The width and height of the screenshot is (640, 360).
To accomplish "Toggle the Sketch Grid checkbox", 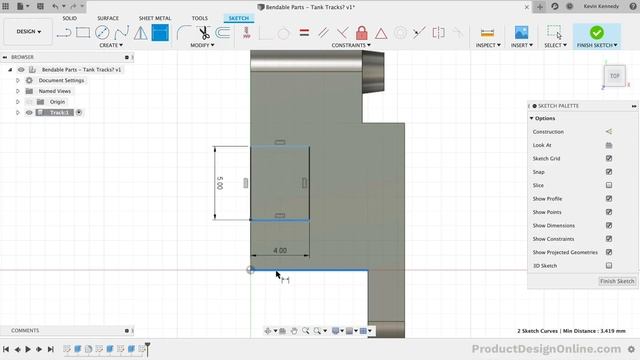I will [609, 158].
